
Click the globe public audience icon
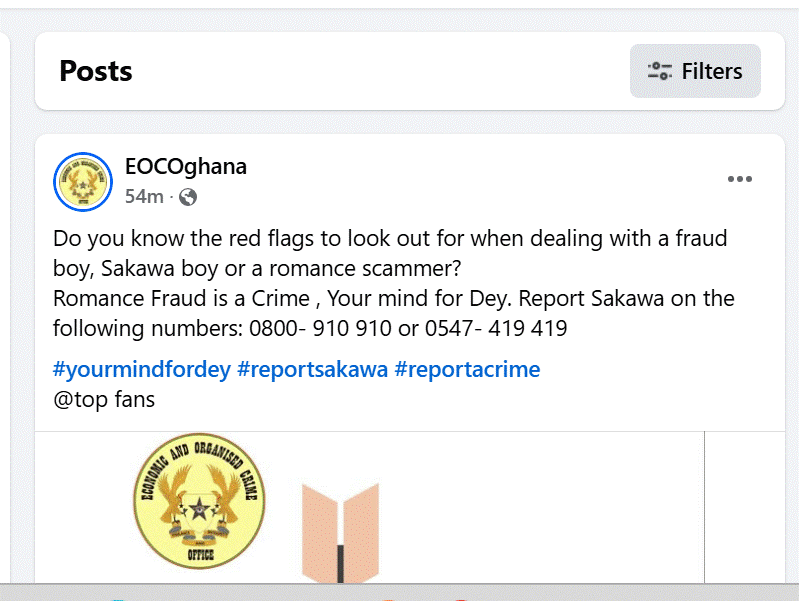coord(187,197)
